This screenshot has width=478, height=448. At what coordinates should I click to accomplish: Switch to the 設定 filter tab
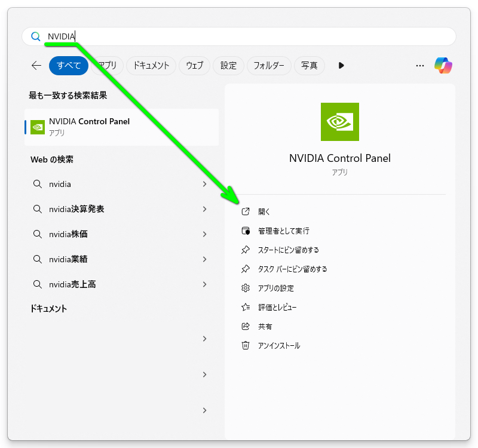click(x=228, y=66)
